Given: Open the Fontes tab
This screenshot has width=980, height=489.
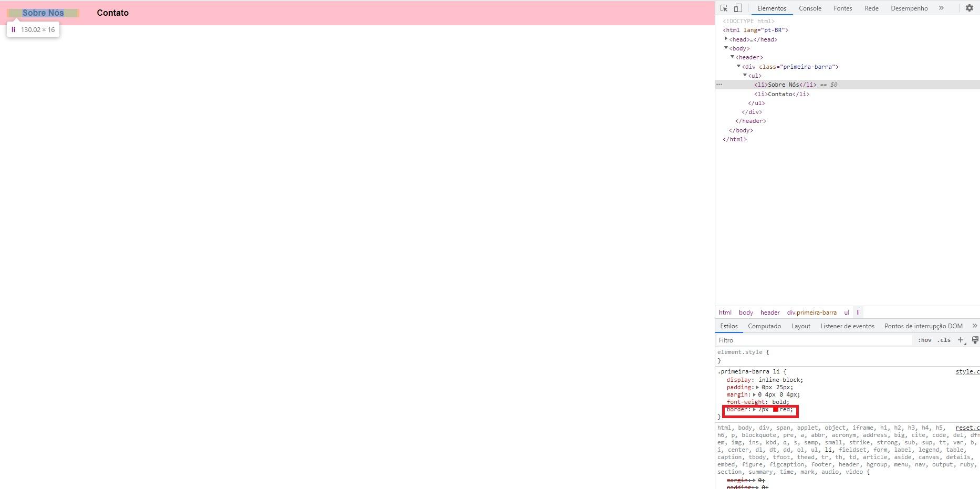Looking at the screenshot, I should pyautogui.click(x=842, y=8).
